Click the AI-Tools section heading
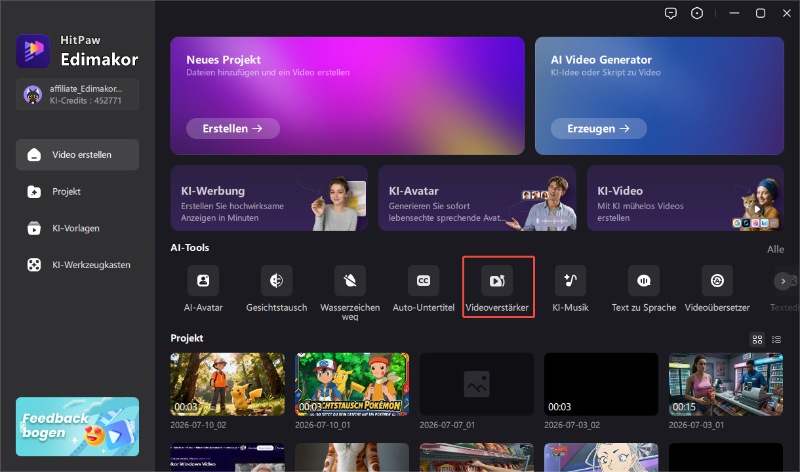The width and height of the screenshot is (800, 472). [x=190, y=247]
